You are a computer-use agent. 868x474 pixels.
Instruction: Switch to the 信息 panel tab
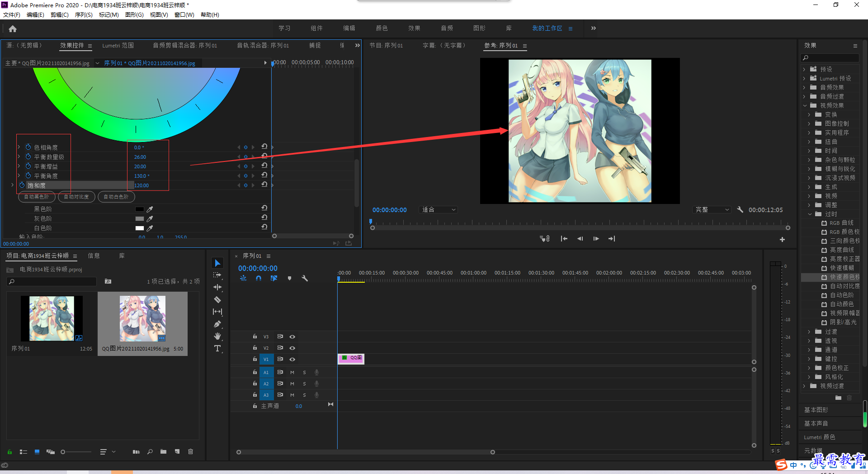click(94, 256)
